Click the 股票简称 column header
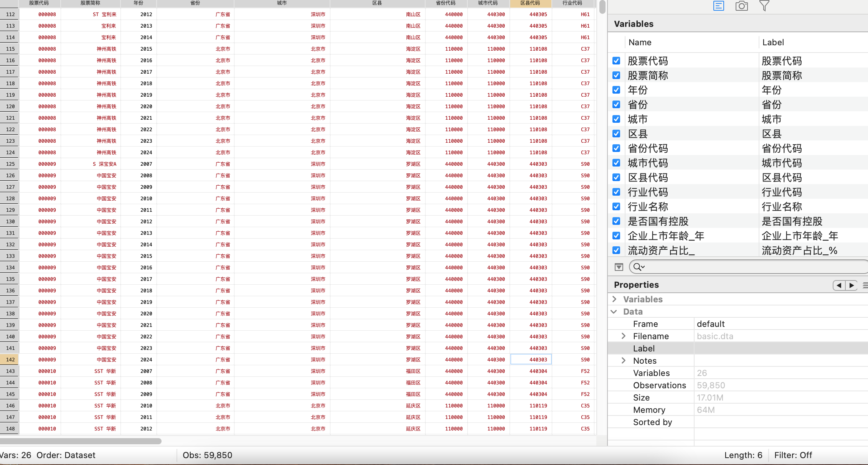Image resolution: width=868 pixels, height=465 pixels. 91,3
